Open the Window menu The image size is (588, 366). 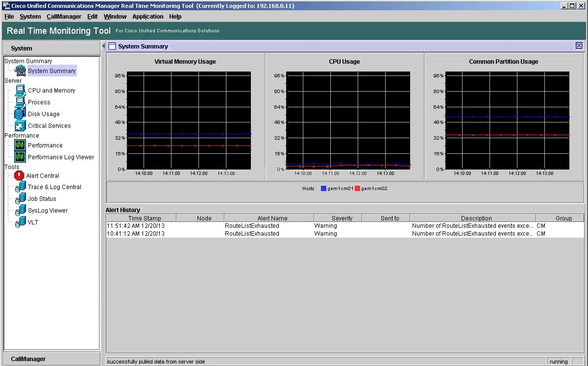[x=115, y=16]
